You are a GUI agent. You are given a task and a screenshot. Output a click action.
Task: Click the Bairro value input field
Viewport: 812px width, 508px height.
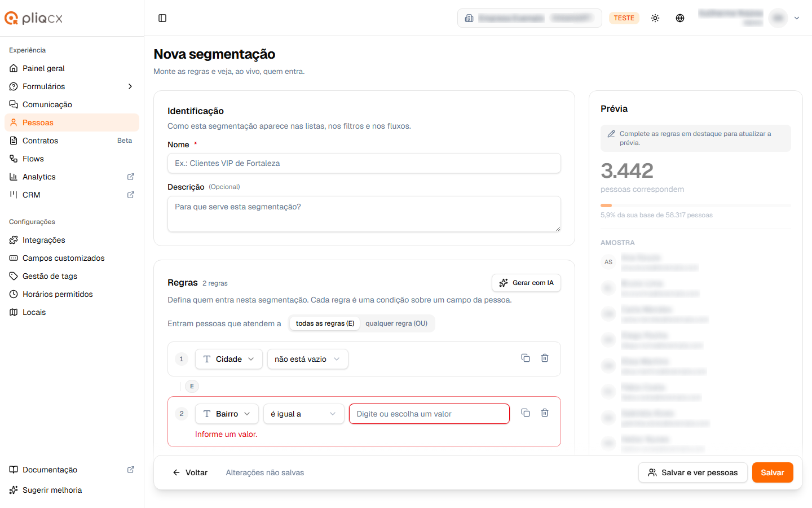(x=429, y=414)
